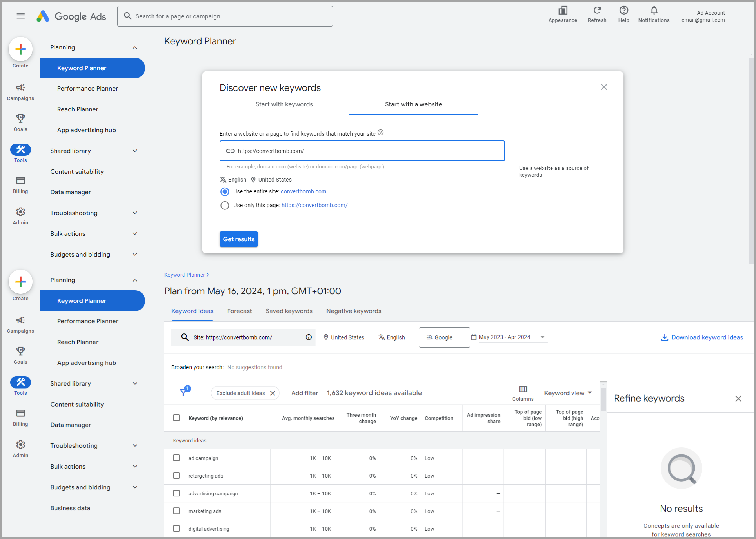Viewport: 756px width, 539px height.
Task: Remove the Exclude adult ideas filter chip
Action: coord(272,393)
